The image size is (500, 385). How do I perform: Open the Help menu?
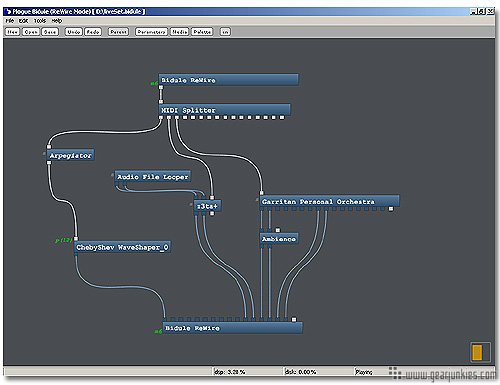point(57,21)
